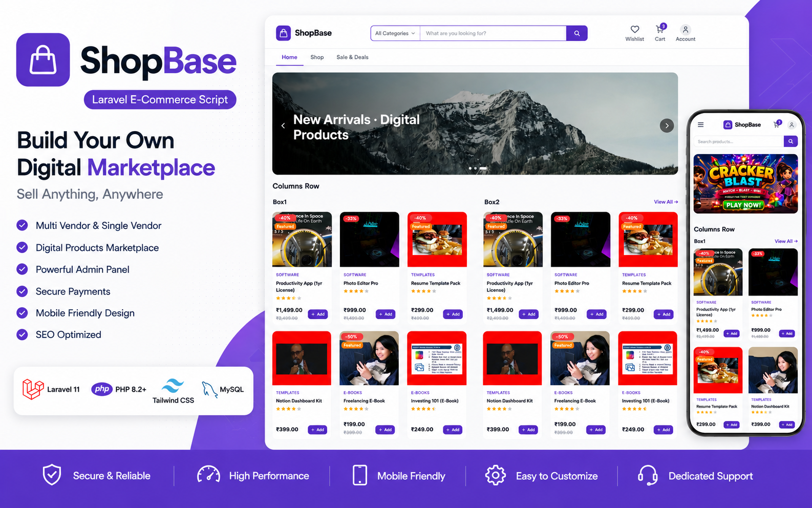The width and height of the screenshot is (812, 508).
Task: Add Box1 Photo Editor Pro to cart on desktop
Action: tap(386, 314)
